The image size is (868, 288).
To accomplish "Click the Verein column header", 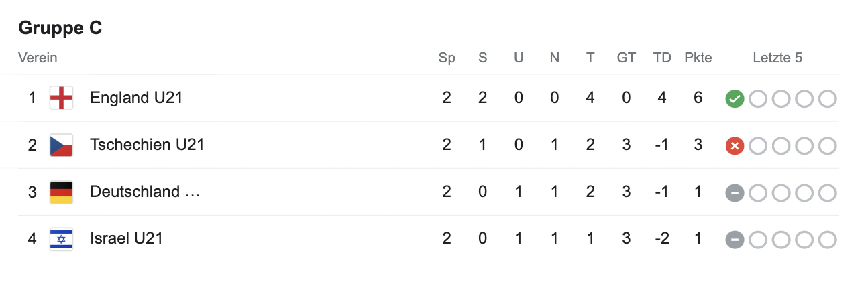I will [38, 58].
